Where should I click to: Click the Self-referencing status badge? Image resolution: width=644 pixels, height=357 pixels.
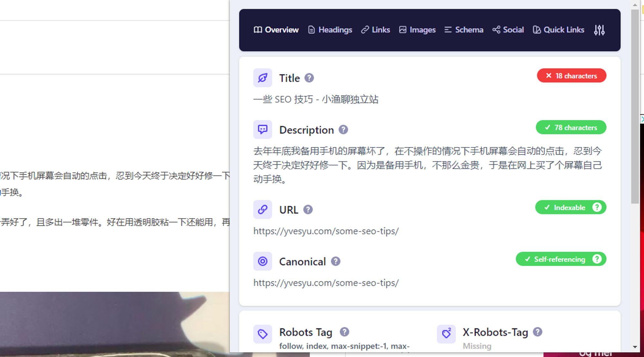click(561, 259)
